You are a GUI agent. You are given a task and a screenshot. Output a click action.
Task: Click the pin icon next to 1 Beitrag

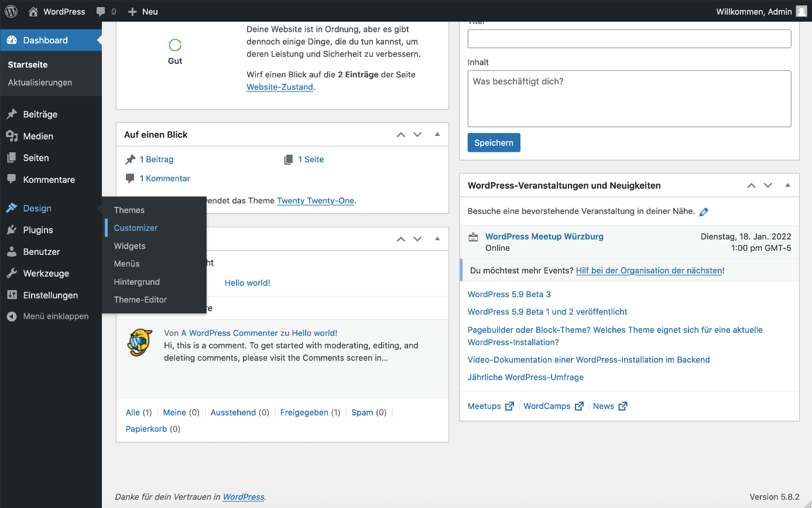pos(130,159)
